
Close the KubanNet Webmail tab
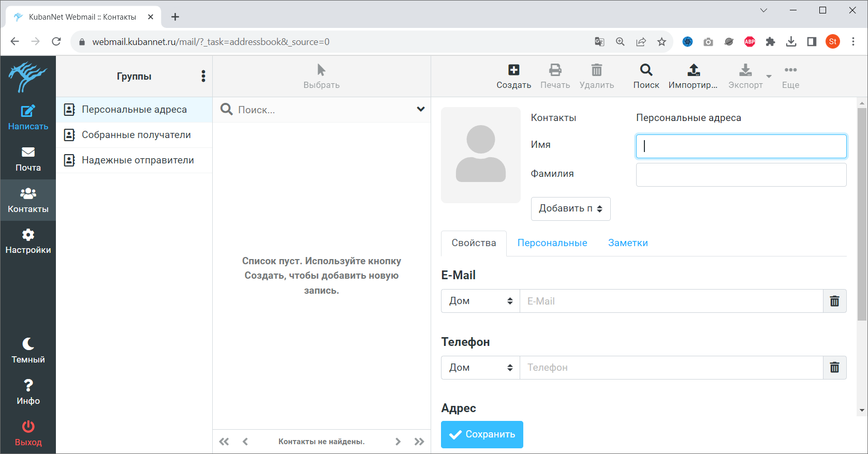click(x=151, y=17)
